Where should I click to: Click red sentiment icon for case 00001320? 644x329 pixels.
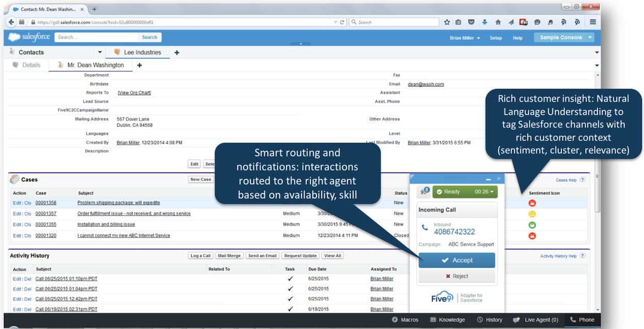tap(533, 236)
